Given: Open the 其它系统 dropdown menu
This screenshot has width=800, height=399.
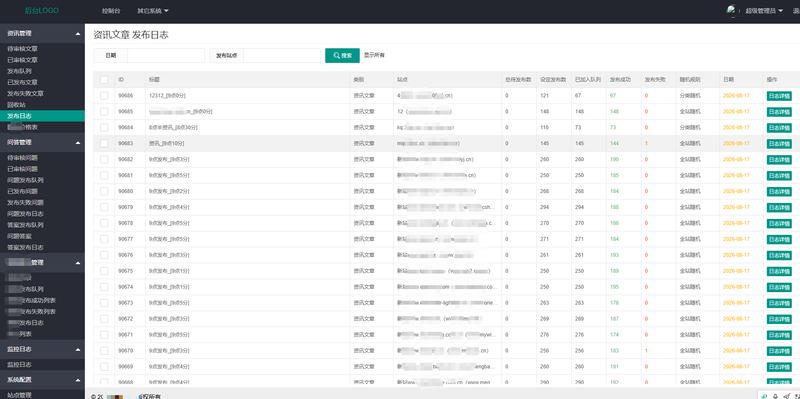Looking at the screenshot, I should (x=153, y=11).
